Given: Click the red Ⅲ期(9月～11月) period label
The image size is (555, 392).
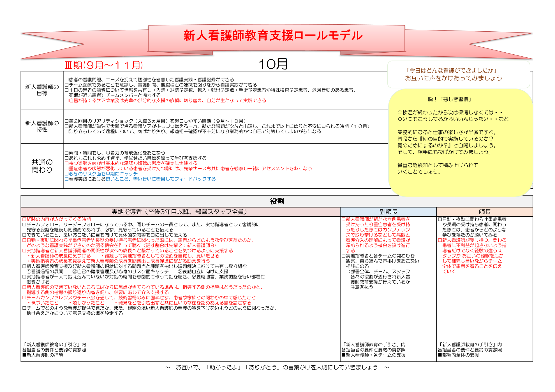Looking at the screenshot, I should [104, 65].
